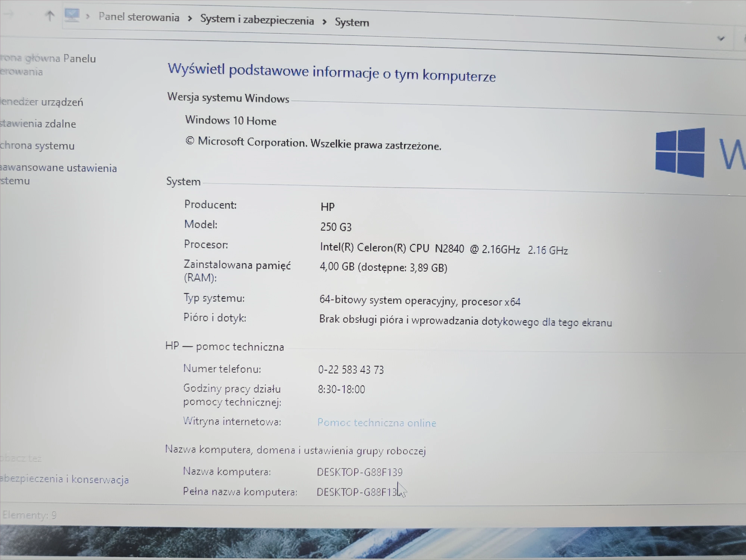Open System i zabezpieczenia breadcrumb

coord(257,20)
